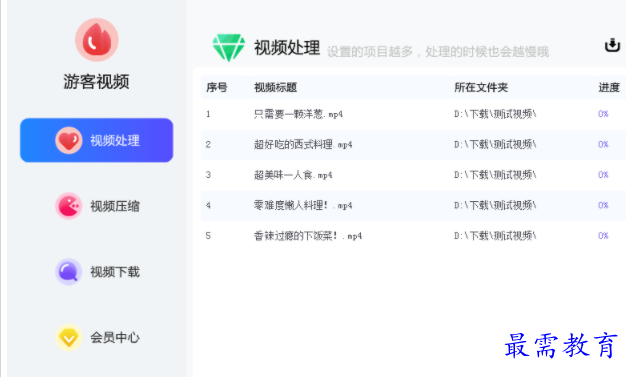
Task: Open the 视频处理 sidebar tab
Action: coord(97,140)
